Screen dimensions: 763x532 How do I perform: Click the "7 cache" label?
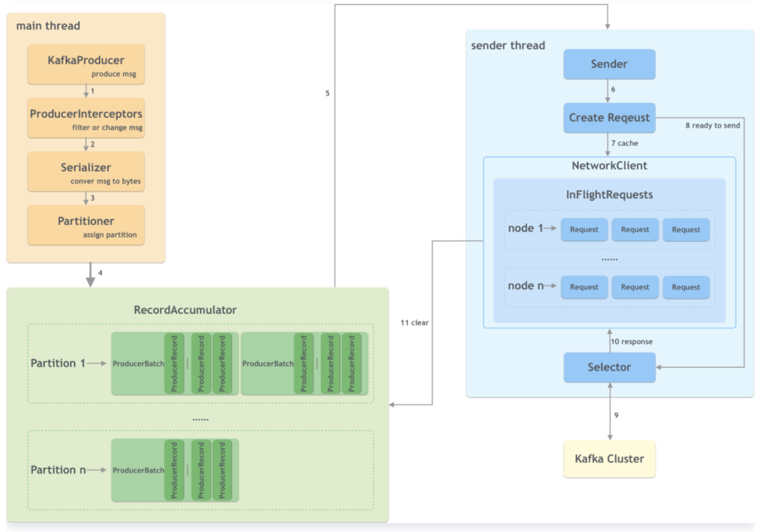[x=625, y=143]
